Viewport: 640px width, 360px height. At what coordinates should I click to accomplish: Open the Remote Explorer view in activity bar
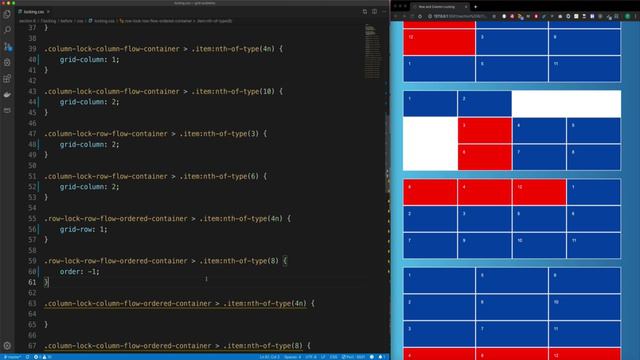tap(7, 110)
